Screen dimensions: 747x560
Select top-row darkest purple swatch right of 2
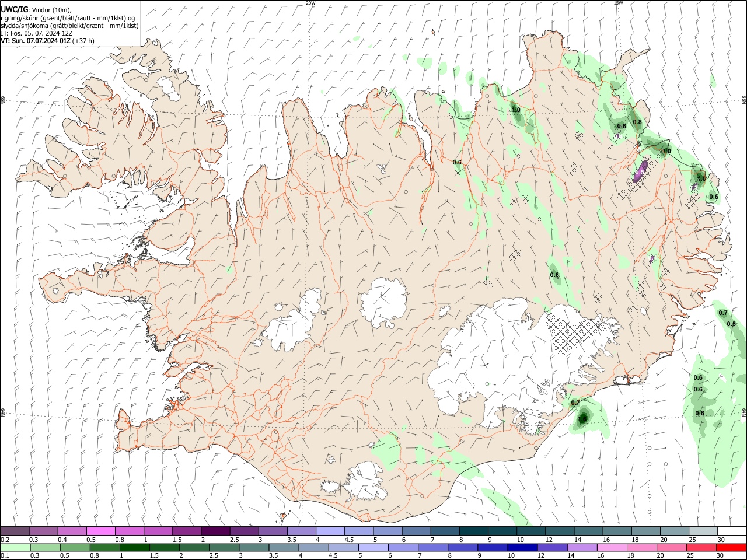click(x=215, y=531)
